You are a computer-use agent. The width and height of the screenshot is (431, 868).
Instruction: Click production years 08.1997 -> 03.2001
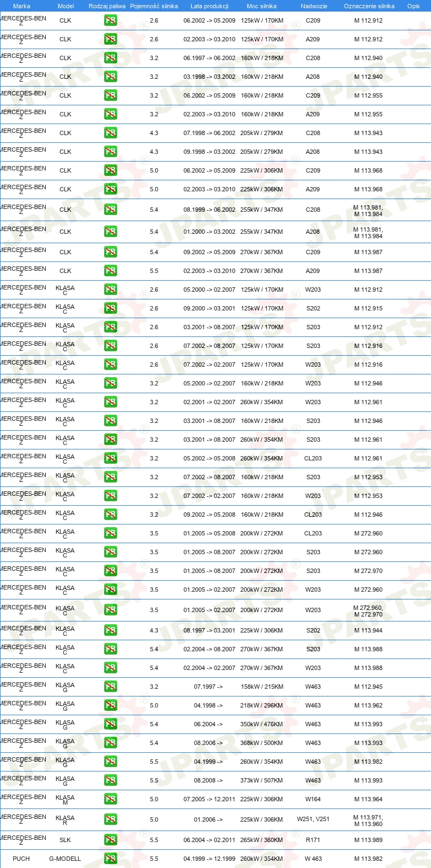click(209, 631)
